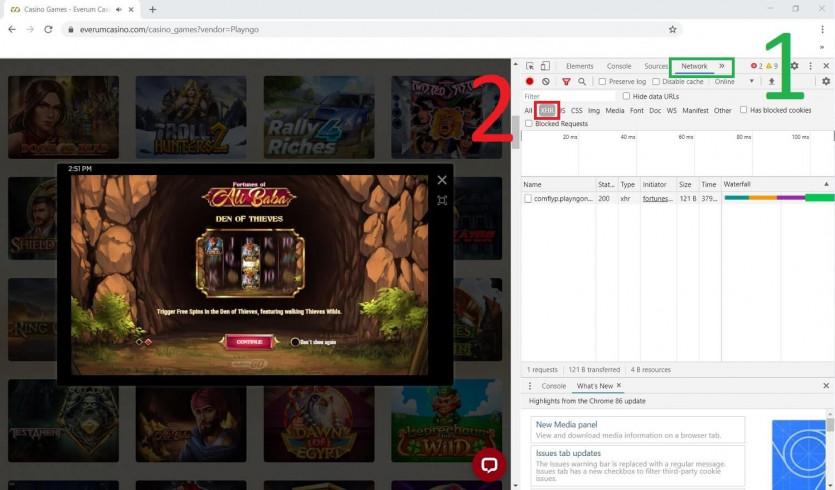Check Has blocked cookies
The image size is (835, 490).
[x=743, y=110]
